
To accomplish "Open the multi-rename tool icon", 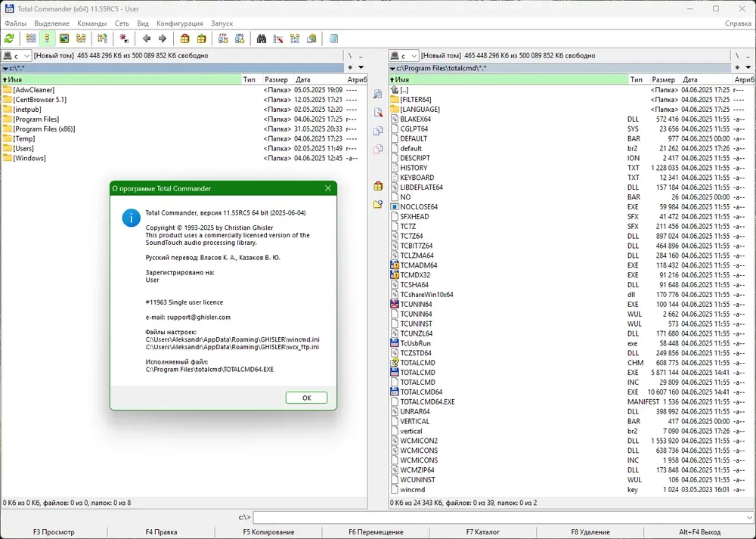I will tap(278, 39).
